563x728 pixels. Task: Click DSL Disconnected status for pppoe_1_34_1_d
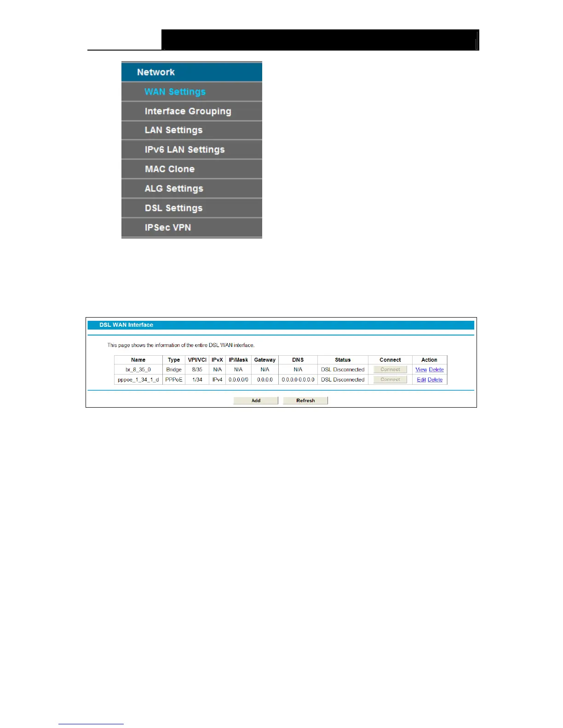pos(343,380)
